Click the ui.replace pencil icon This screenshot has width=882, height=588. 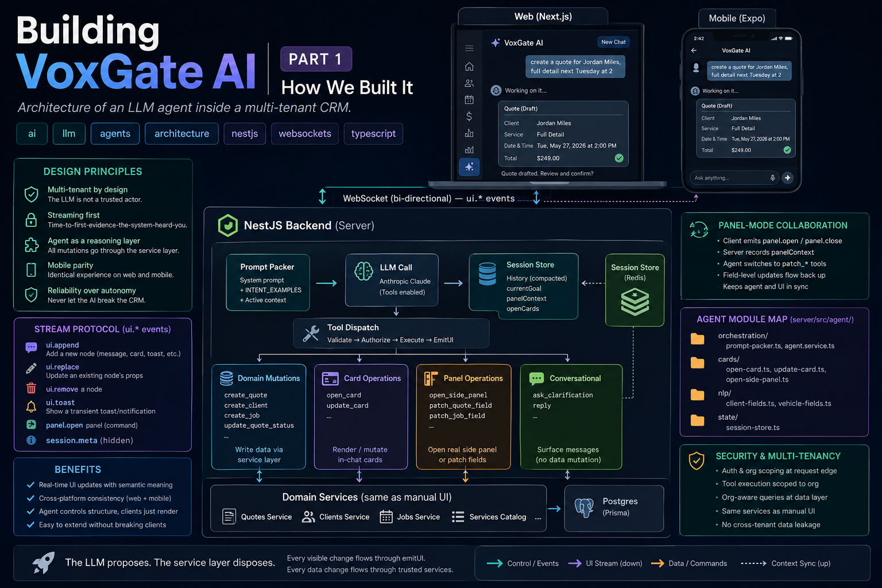[32, 368]
